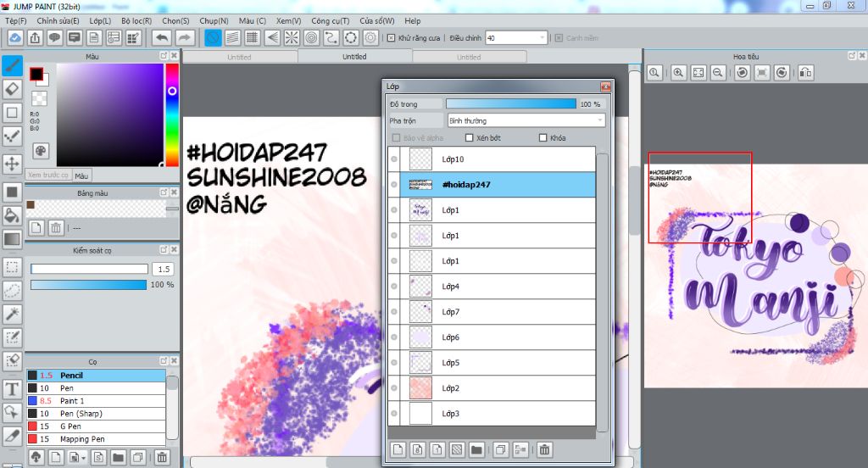Click the brush size value field 1.5

(x=164, y=269)
